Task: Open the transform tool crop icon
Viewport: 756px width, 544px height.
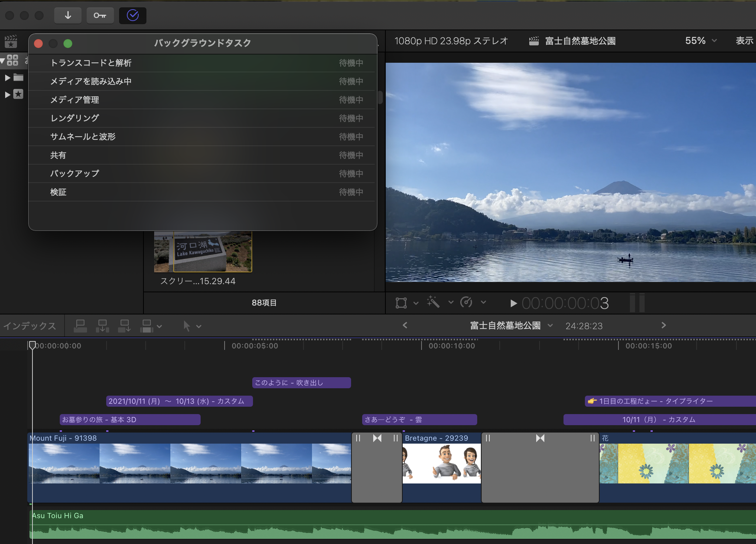Action: [401, 303]
